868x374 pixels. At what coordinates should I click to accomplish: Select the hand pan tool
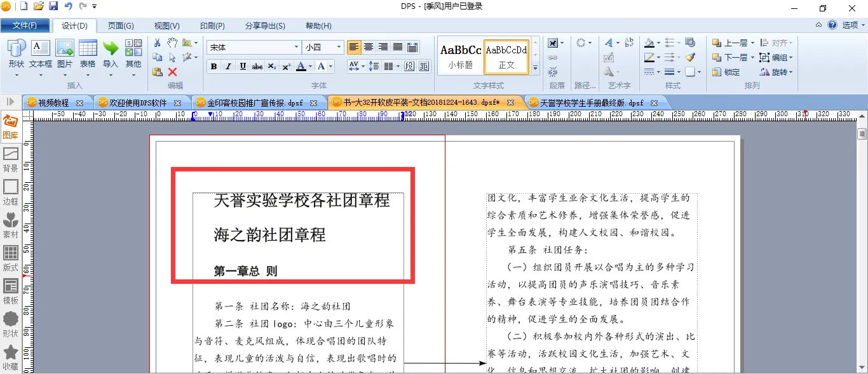pyautogui.click(x=172, y=43)
